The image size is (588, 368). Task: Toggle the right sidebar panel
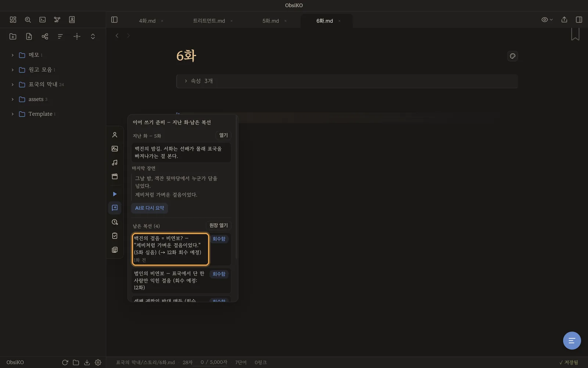tap(579, 20)
